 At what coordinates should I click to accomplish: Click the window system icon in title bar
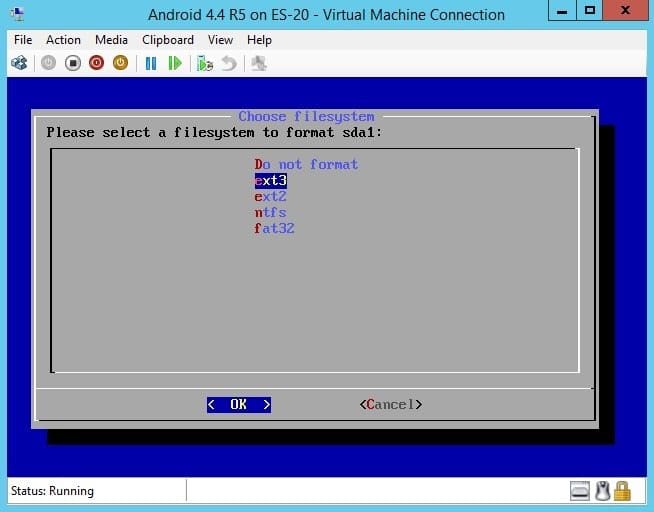click(x=17, y=15)
